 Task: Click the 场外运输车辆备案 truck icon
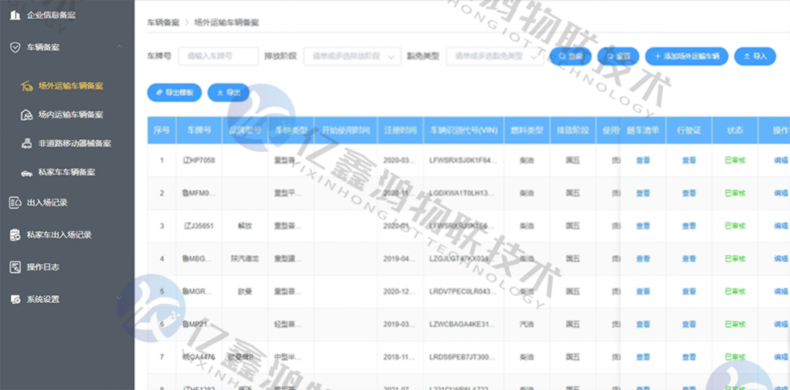coord(27,86)
